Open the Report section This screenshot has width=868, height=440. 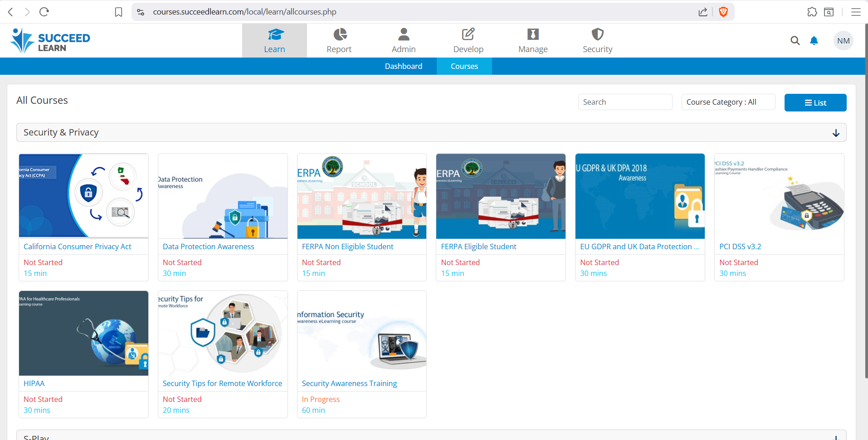pos(339,41)
